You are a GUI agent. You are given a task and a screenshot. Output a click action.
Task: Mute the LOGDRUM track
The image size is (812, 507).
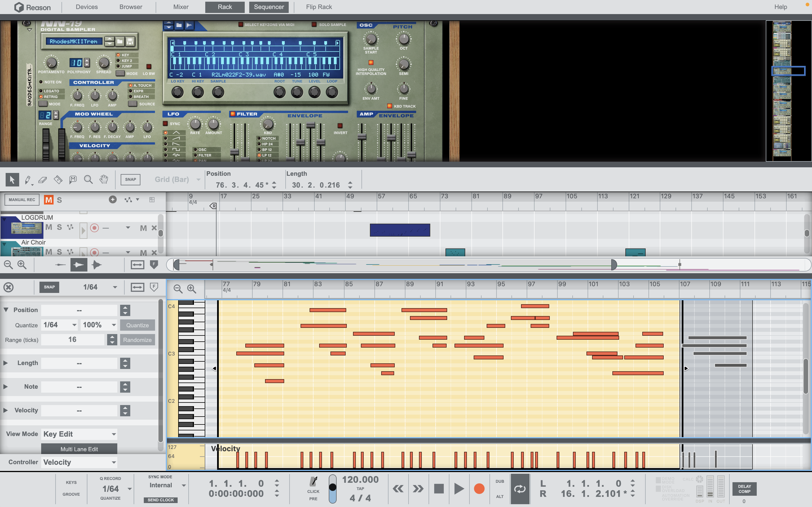click(x=49, y=227)
